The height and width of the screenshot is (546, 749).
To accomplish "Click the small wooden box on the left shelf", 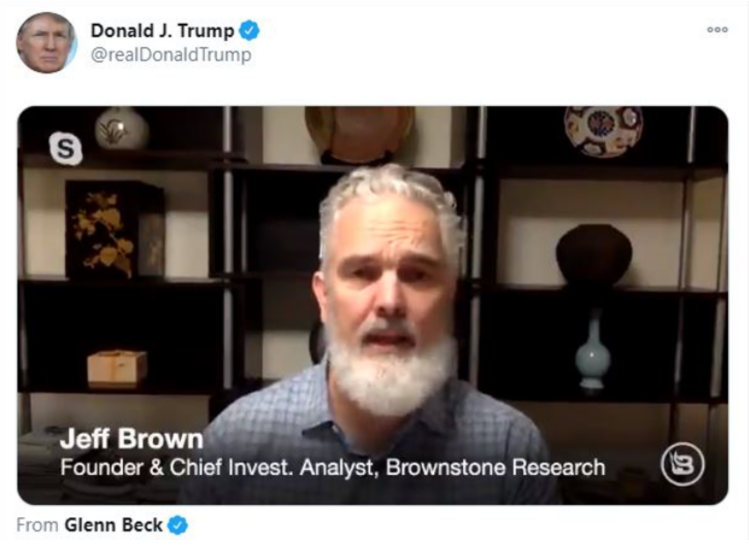I will [x=117, y=367].
